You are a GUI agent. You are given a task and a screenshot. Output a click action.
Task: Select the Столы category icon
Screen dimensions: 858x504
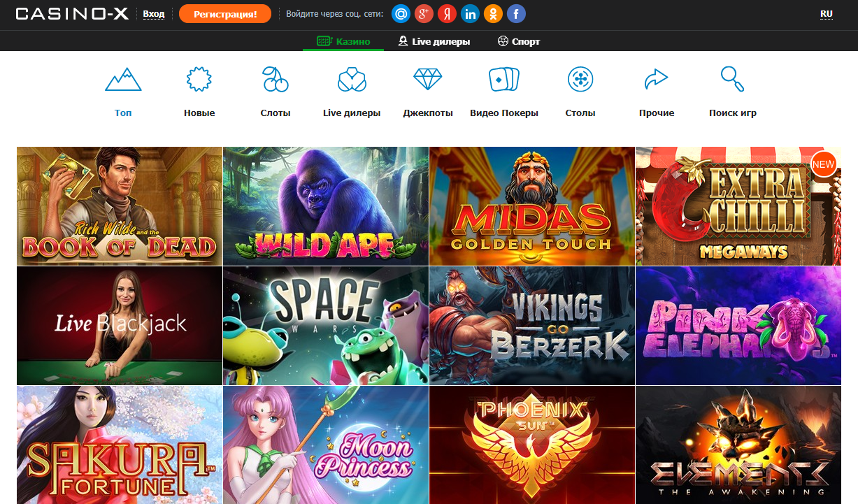[x=580, y=79]
